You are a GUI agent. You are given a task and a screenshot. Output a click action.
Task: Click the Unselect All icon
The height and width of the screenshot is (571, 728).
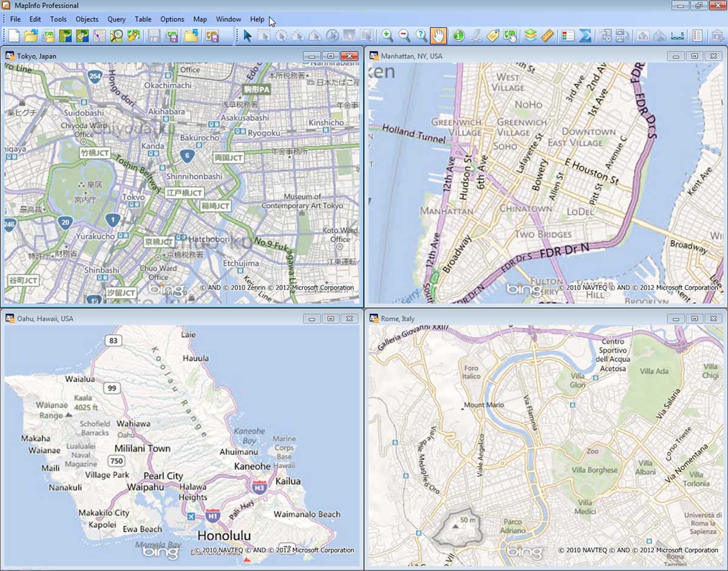pyautogui.click(x=332, y=36)
